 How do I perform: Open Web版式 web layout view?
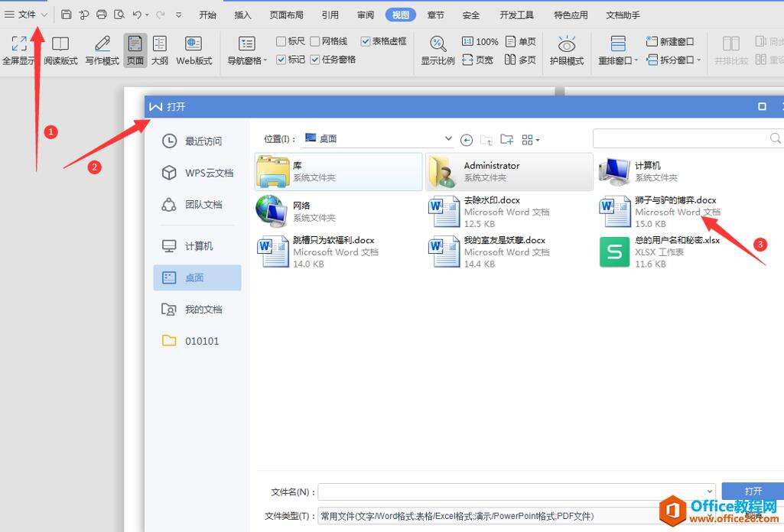pos(193,50)
